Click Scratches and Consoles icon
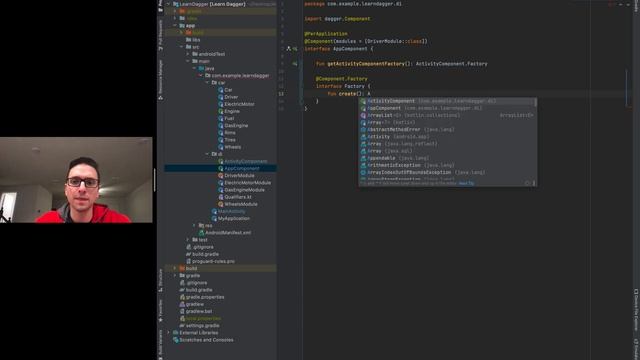The width and height of the screenshot is (640, 360). (176, 340)
